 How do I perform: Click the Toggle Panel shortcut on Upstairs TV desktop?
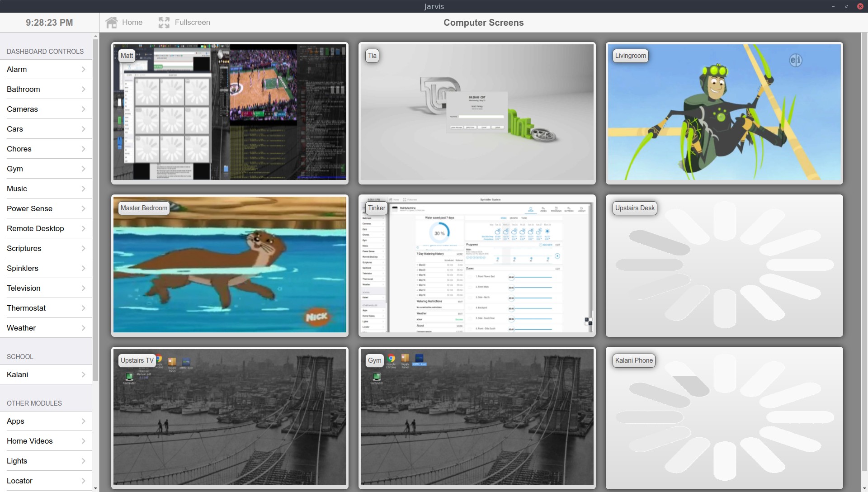172,361
